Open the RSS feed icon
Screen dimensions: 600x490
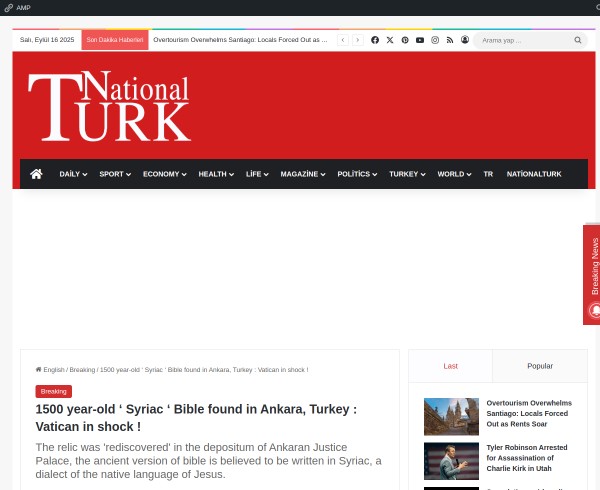click(x=450, y=40)
